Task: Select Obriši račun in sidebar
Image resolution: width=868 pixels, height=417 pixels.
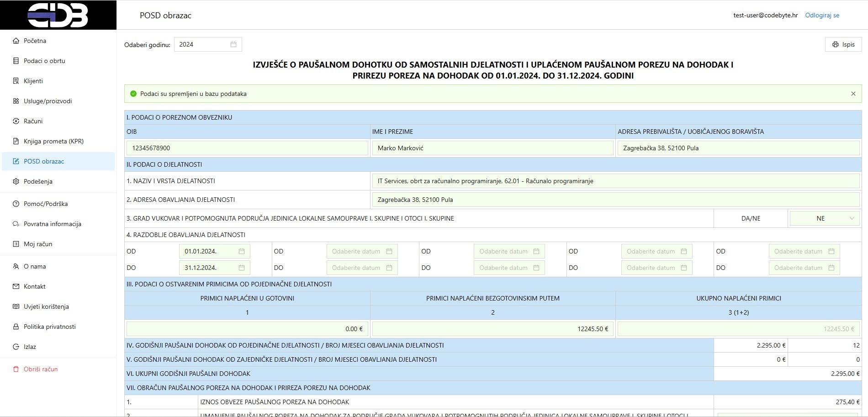Action: click(58, 369)
